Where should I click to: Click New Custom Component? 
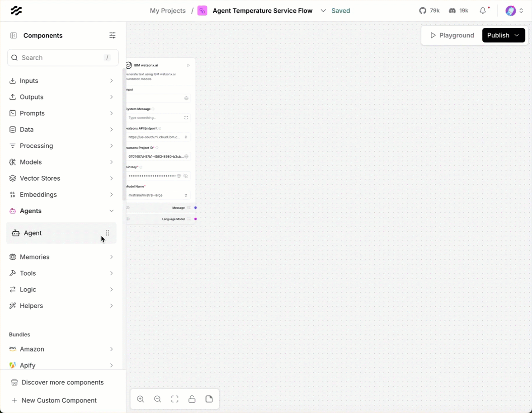point(59,400)
